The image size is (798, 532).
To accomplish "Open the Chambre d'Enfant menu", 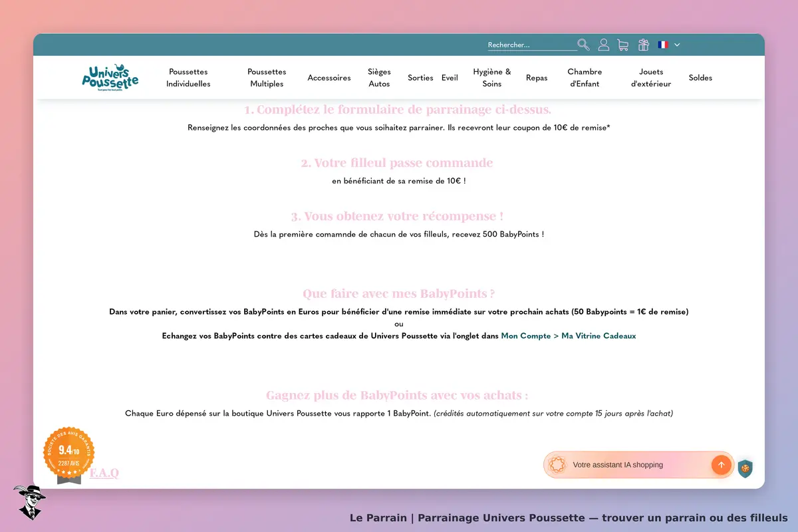I will tap(585, 78).
